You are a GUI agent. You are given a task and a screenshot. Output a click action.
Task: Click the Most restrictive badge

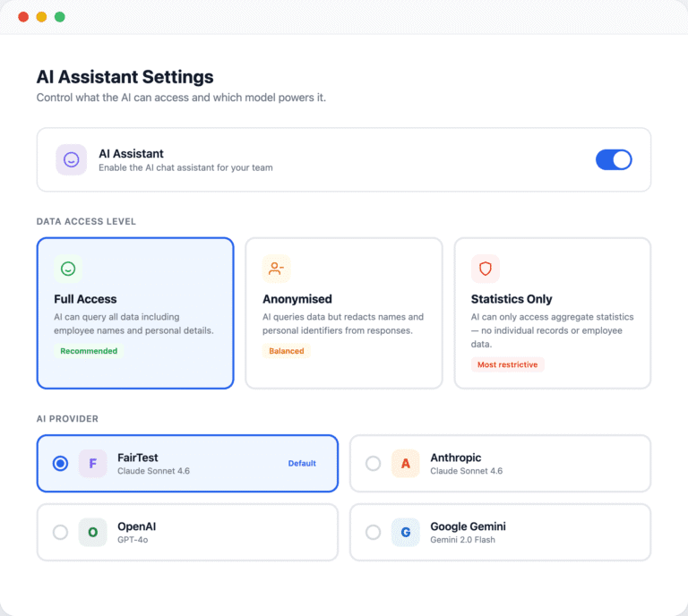point(507,364)
